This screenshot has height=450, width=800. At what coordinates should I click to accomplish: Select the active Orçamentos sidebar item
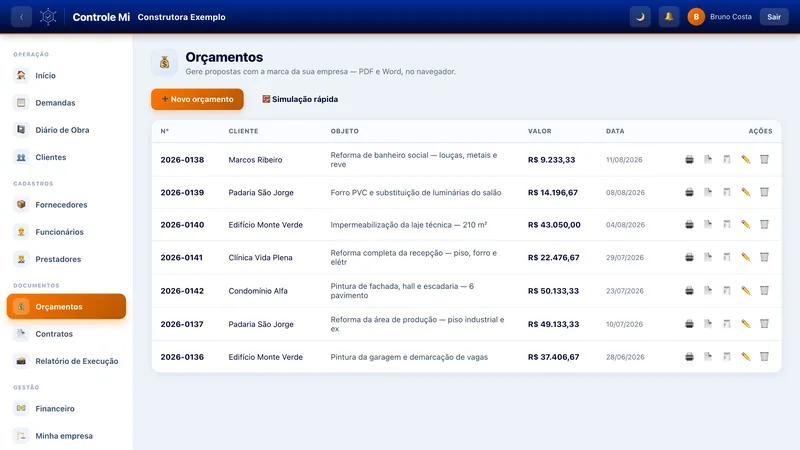coord(66,307)
